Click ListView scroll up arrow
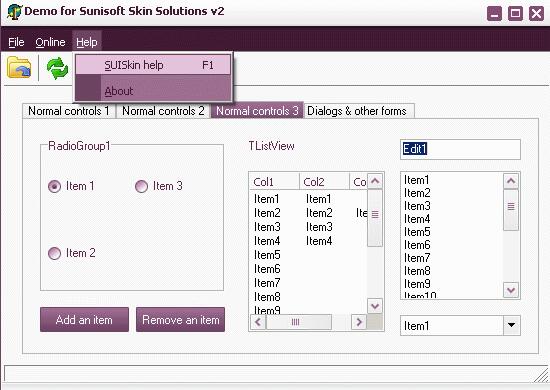 [375, 181]
